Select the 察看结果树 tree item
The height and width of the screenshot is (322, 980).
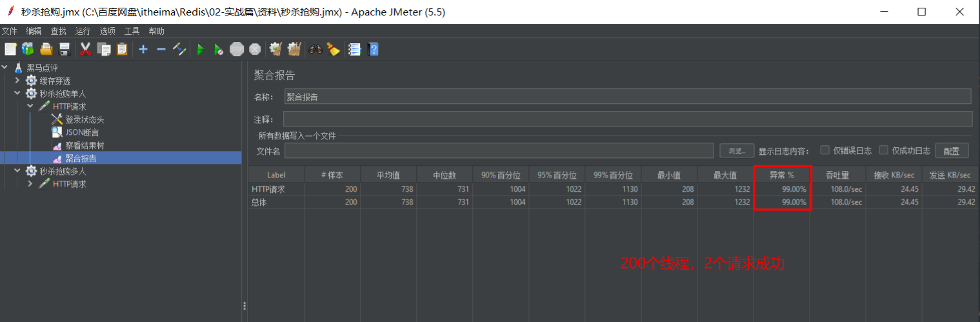(85, 145)
